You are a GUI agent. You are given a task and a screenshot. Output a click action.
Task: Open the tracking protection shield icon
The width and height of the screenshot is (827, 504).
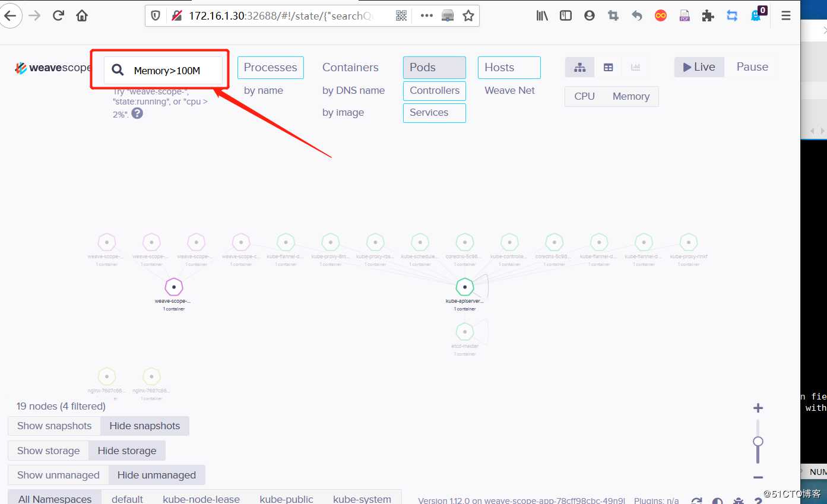[x=156, y=16]
